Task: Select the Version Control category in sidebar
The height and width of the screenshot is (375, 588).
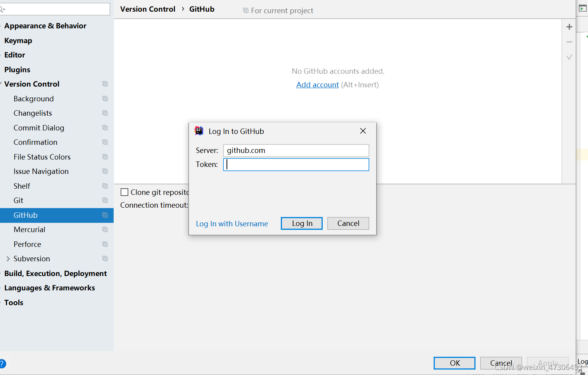Action: (x=32, y=84)
